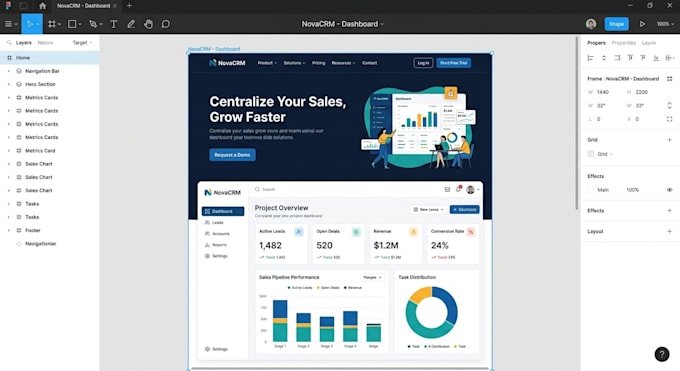Viewport: 680px width, 371px height.
Task: Select the Pen tool
Action: 93,24
